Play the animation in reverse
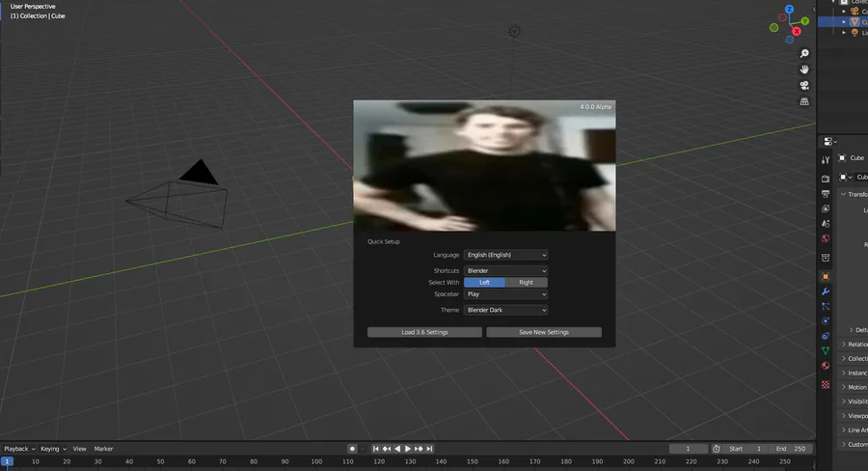The width and height of the screenshot is (868, 471). pos(397,449)
